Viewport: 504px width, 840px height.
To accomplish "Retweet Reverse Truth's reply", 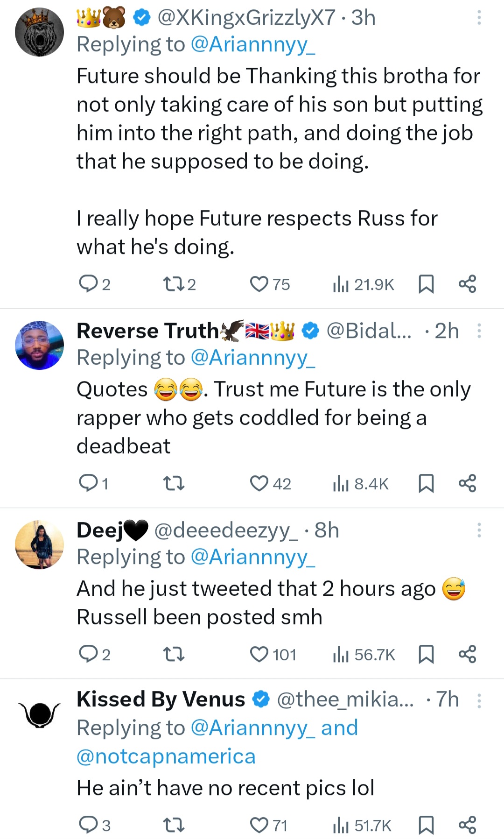I will point(174,484).
